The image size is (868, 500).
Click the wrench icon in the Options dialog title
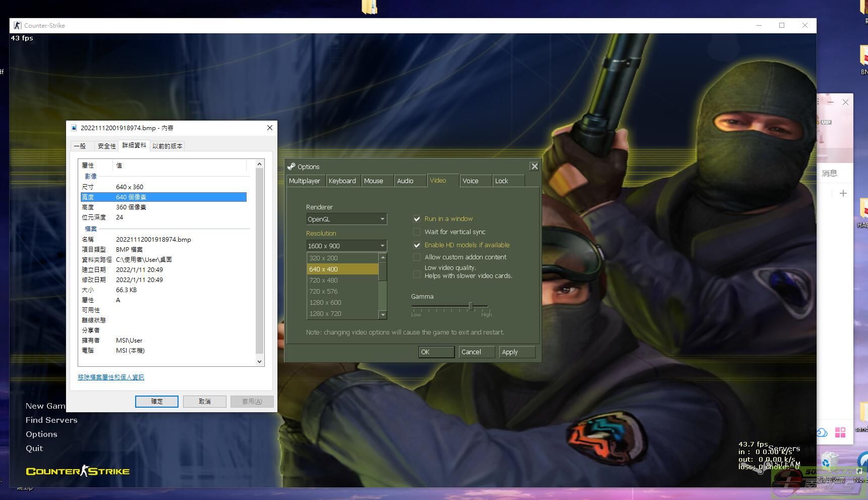click(x=291, y=166)
